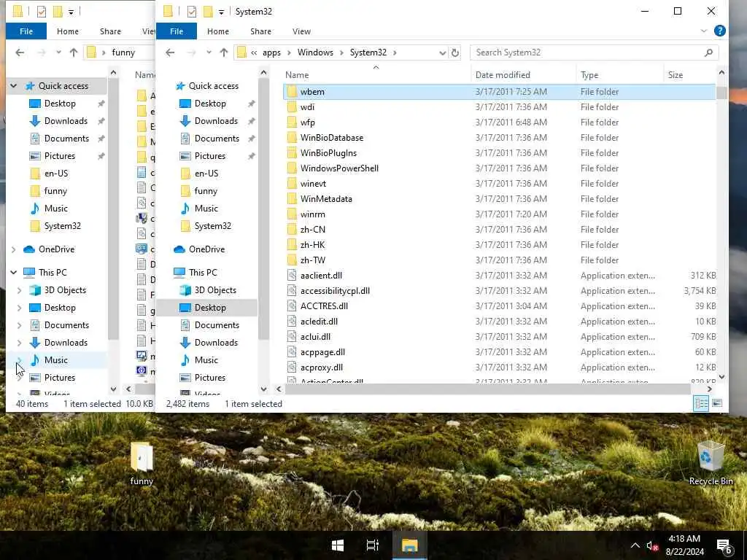
Task: Refresh the System32 folder listing
Action: point(455,52)
